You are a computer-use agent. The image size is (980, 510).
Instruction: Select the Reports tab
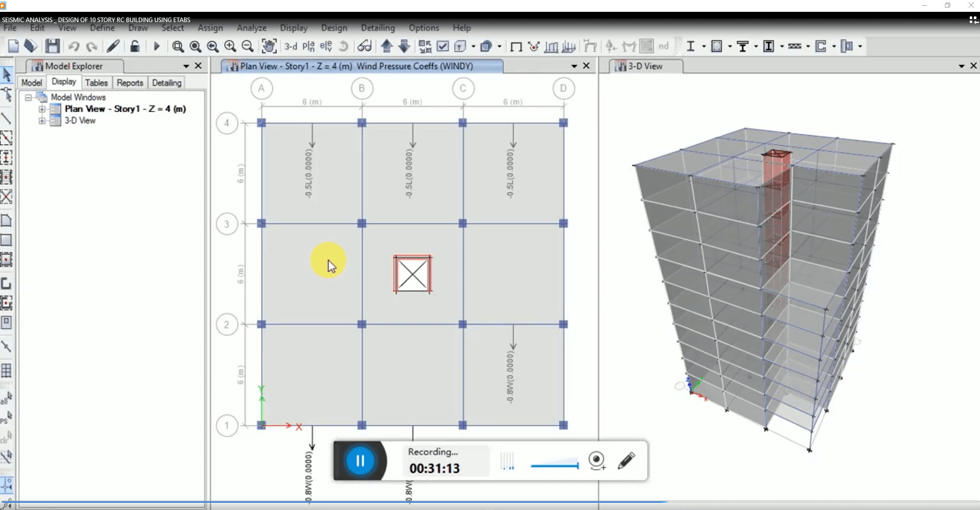pos(130,82)
